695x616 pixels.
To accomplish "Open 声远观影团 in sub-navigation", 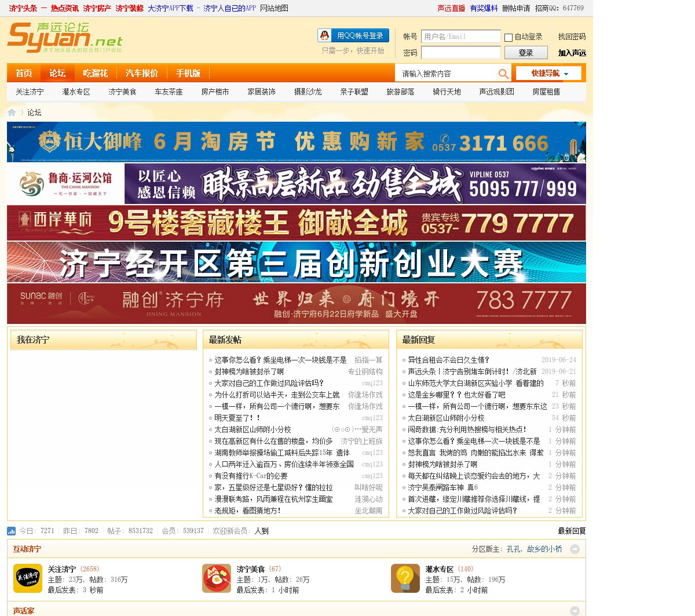I will tap(496, 92).
